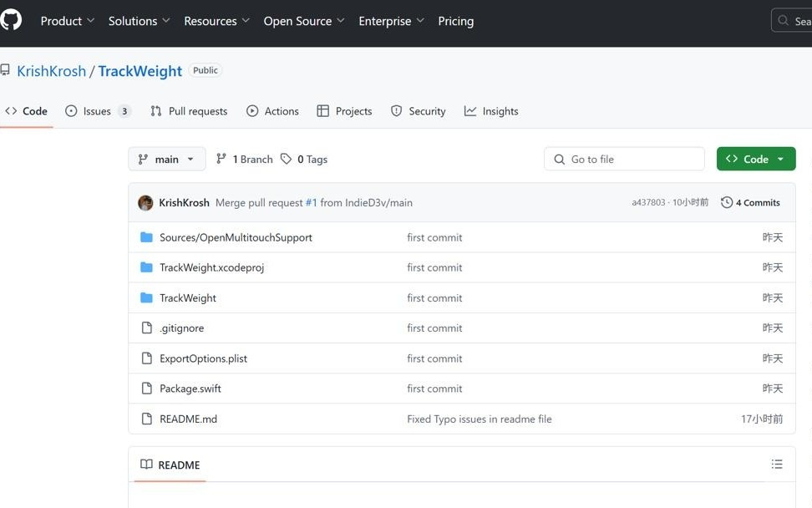Go to the Pricing page

[x=456, y=21]
